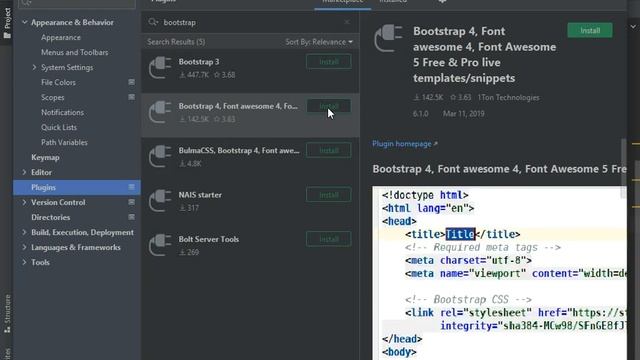Click the project-level marker icon beside Directories

pyautogui.click(x=131, y=217)
